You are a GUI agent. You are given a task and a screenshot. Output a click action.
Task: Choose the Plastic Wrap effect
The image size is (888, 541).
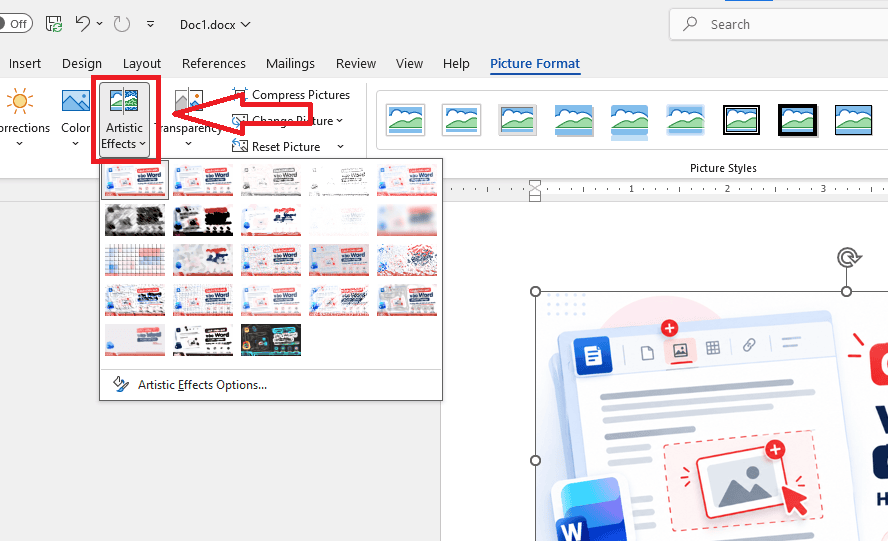[407, 300]
